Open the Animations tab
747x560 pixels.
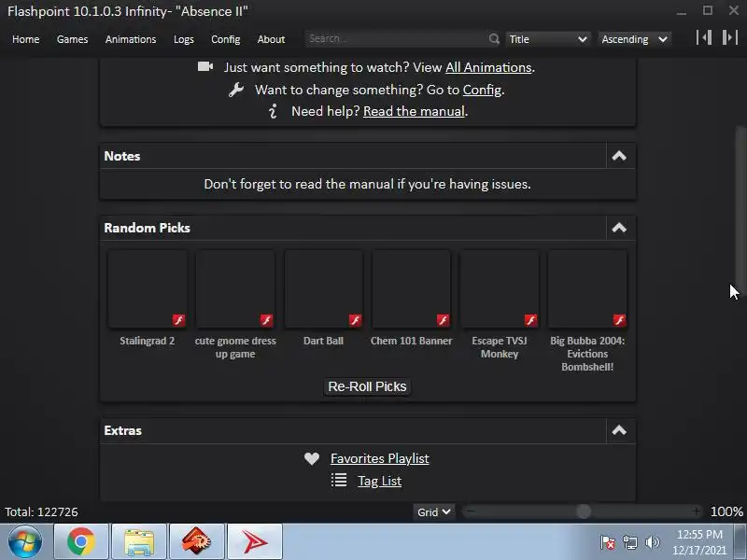click(x=131, y=39)
